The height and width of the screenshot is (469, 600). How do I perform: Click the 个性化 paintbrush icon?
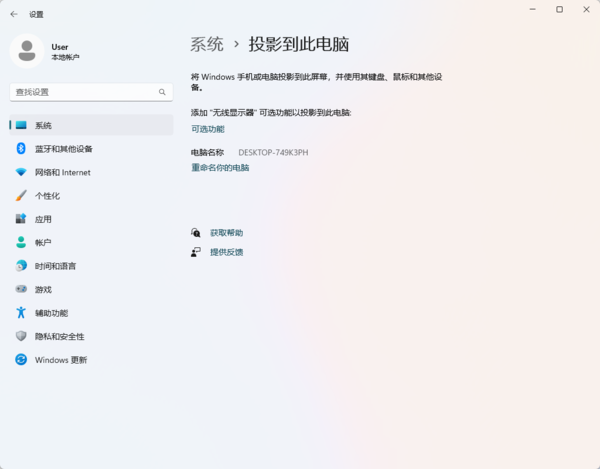(x=21, y=195)
